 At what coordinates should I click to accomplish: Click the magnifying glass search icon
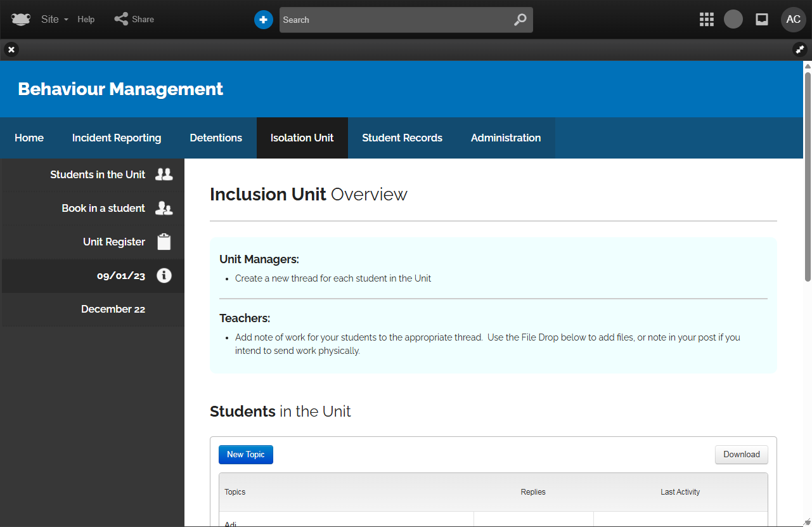click(520, 20)
